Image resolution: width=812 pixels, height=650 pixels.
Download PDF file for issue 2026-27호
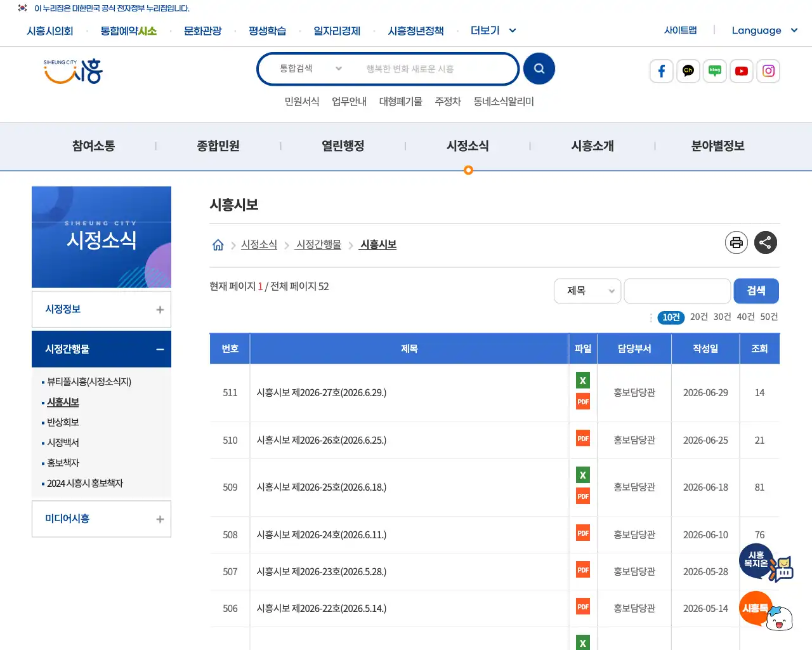(583, 402)
